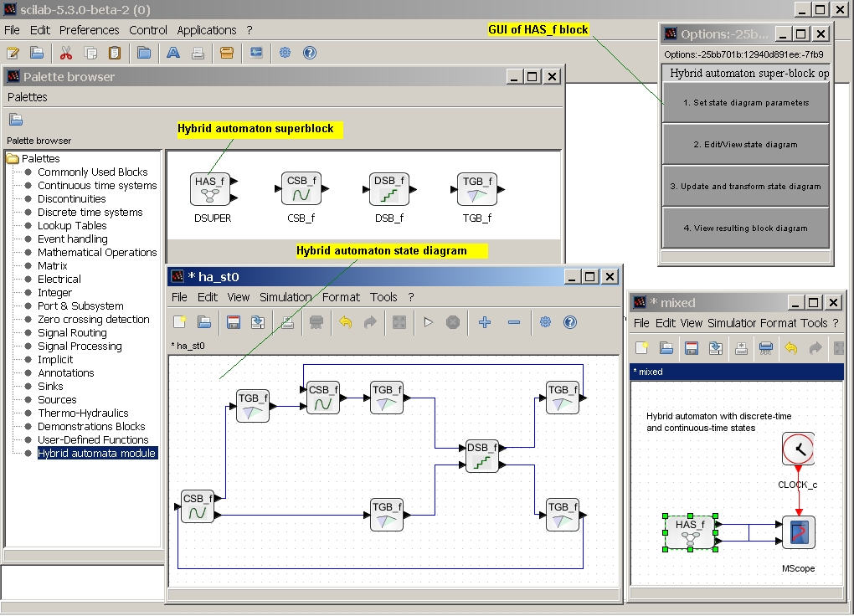The height and width of the screenshot is (616, 854).
Task: Open help from ha_st0 toolbar question icon
Action: pos(569,322)
